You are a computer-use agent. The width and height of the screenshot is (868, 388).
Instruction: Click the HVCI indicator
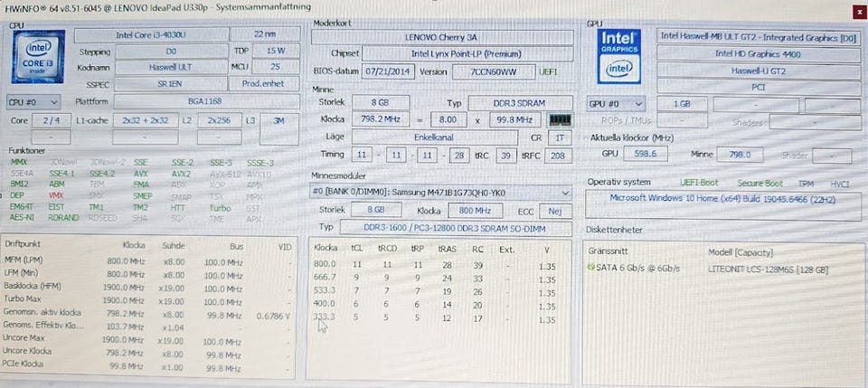(840, 184)
